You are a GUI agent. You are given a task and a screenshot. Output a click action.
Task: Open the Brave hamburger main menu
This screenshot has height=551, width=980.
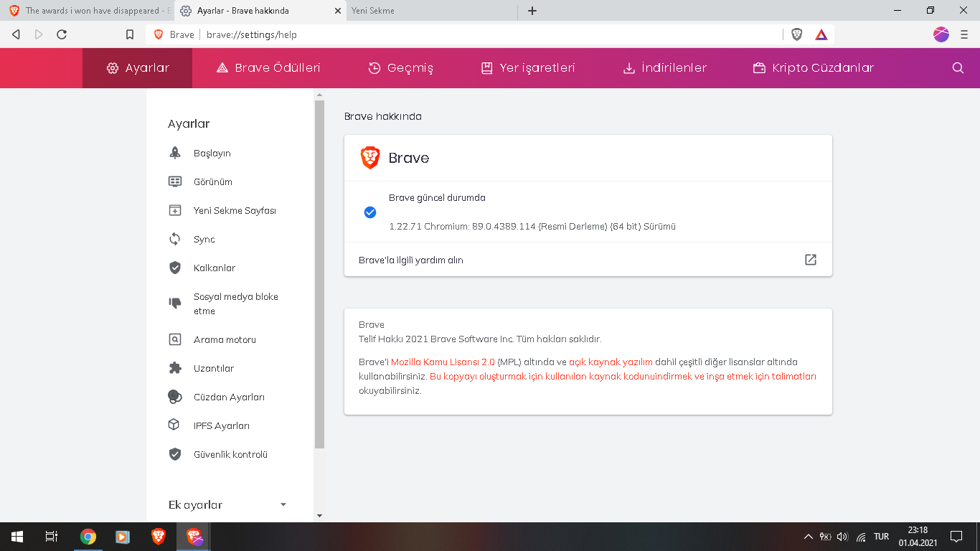[x=964, y=34]
